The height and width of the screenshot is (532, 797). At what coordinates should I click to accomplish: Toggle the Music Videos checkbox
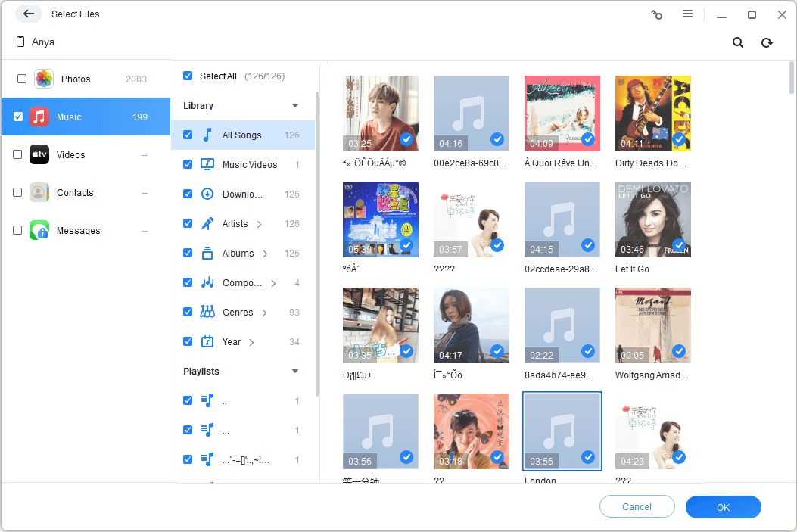tap(188, 164)
